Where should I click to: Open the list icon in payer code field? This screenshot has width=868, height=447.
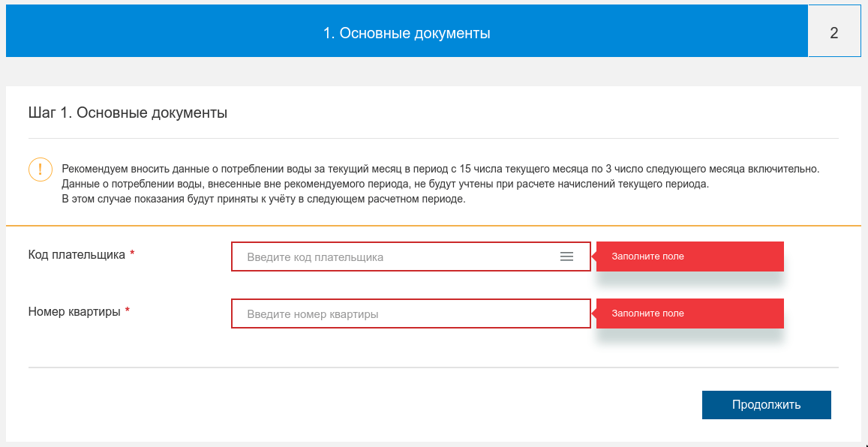click(566, 256)
